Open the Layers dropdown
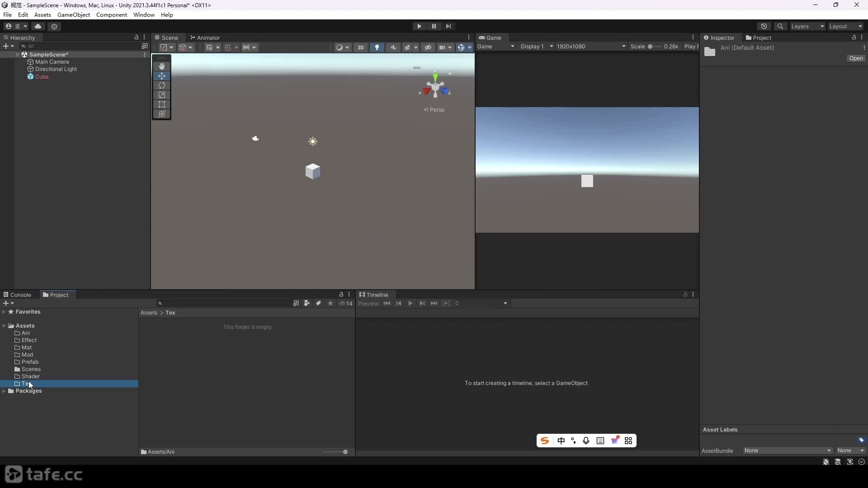868x488 pixels. click(807, 26)
